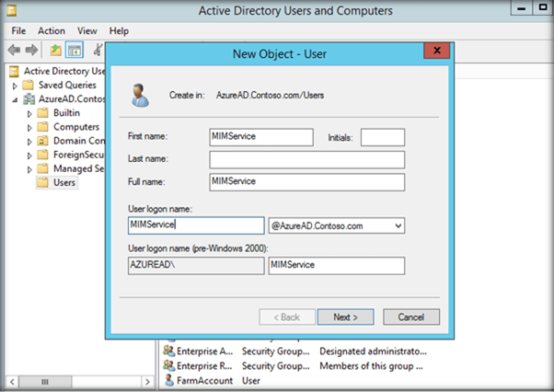Click the Managed Service Accounts folder icon
Viewport: 554px width, 392px height.
[42, 168]
